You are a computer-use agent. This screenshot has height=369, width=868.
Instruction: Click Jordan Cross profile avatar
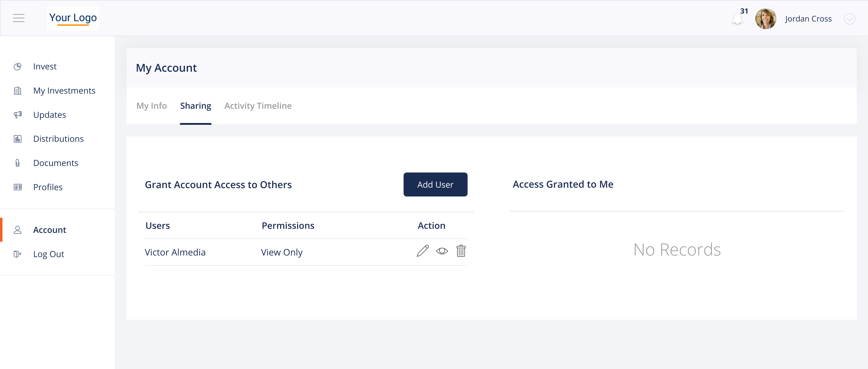click(x=766, y=19)
